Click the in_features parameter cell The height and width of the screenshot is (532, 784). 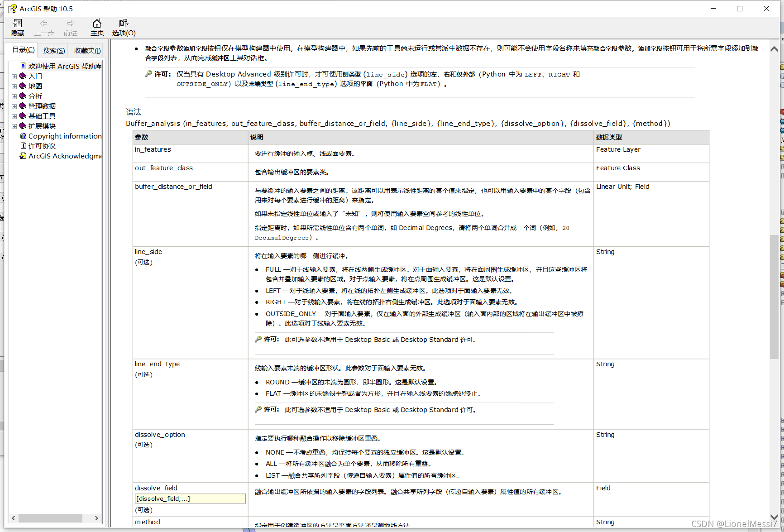(190, 153)
